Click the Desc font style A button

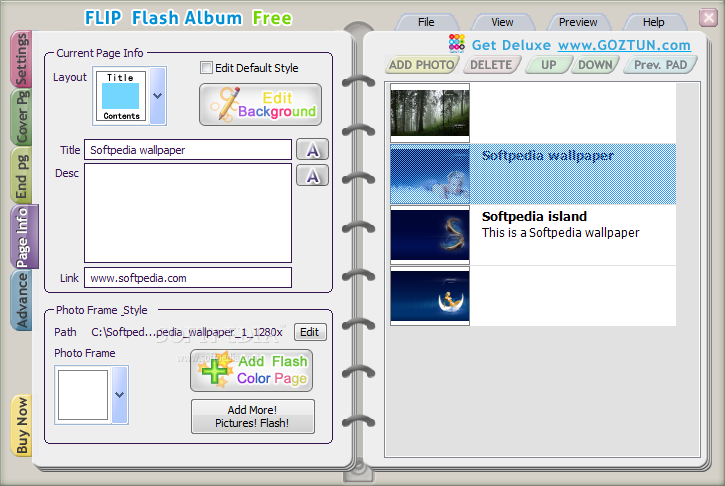pos(313,175)
